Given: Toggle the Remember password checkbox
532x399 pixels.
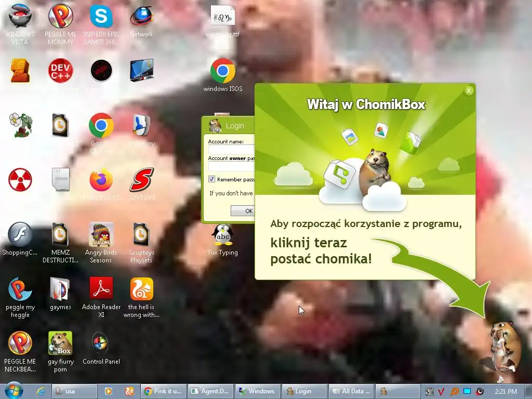Looking at the screenshot, I should pyautogui.click(x=212, y=179).
